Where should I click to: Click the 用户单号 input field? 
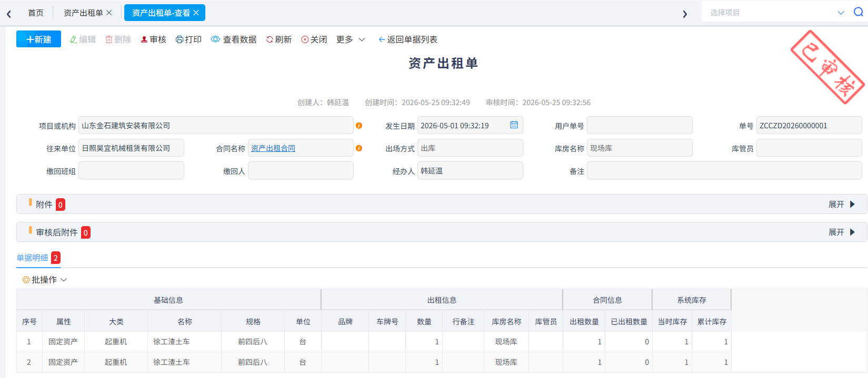click(x=640, y=125)
